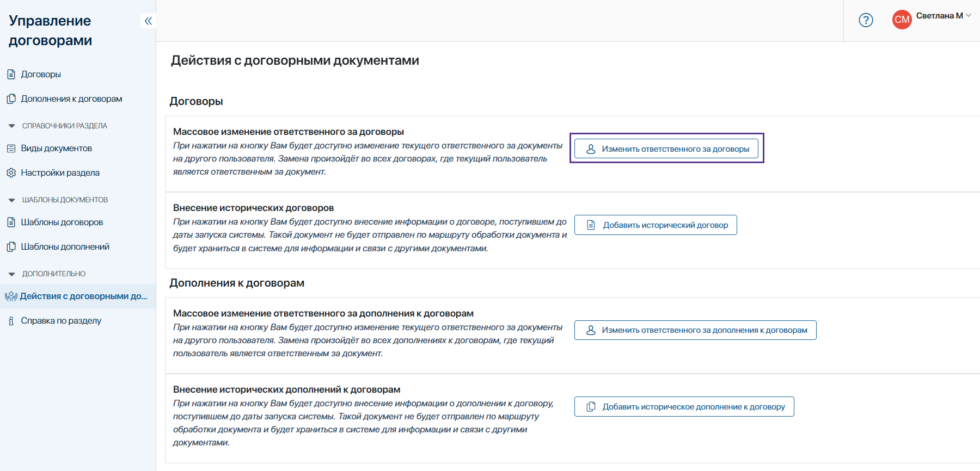Screen dimensions: 980x471
Task: Collapse the ШАБЛОНЫ ДОКУМЕНТОВ section
Action: [x=12, y=200]
